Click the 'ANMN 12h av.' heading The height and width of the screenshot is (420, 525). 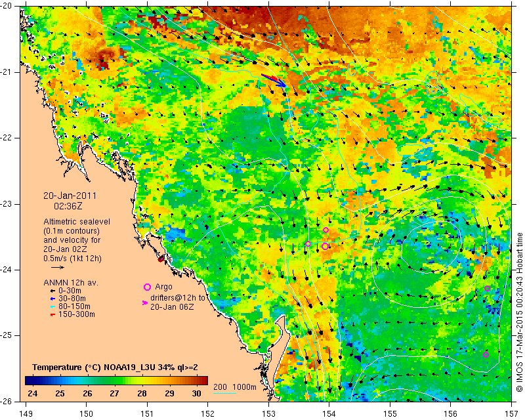pos(71,283)
